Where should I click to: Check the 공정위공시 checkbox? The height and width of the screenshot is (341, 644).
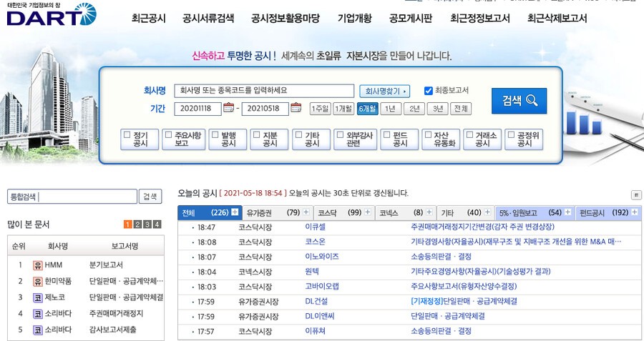point(512,134)
